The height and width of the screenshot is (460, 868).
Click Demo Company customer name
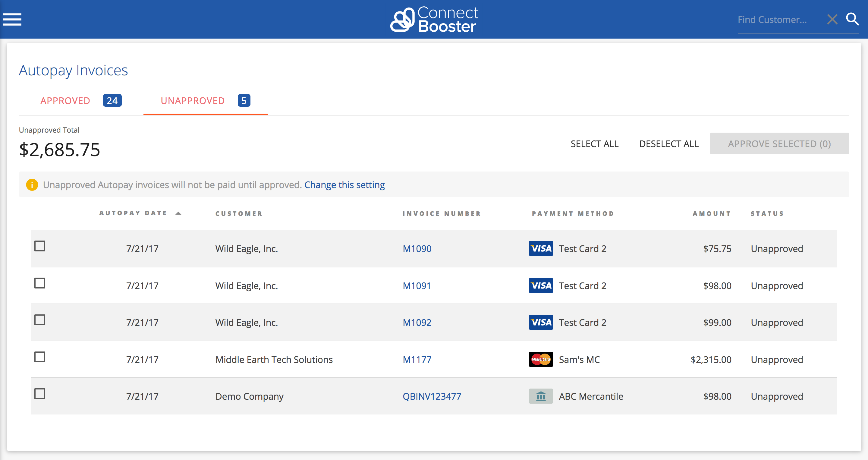(x=249, y=396)
